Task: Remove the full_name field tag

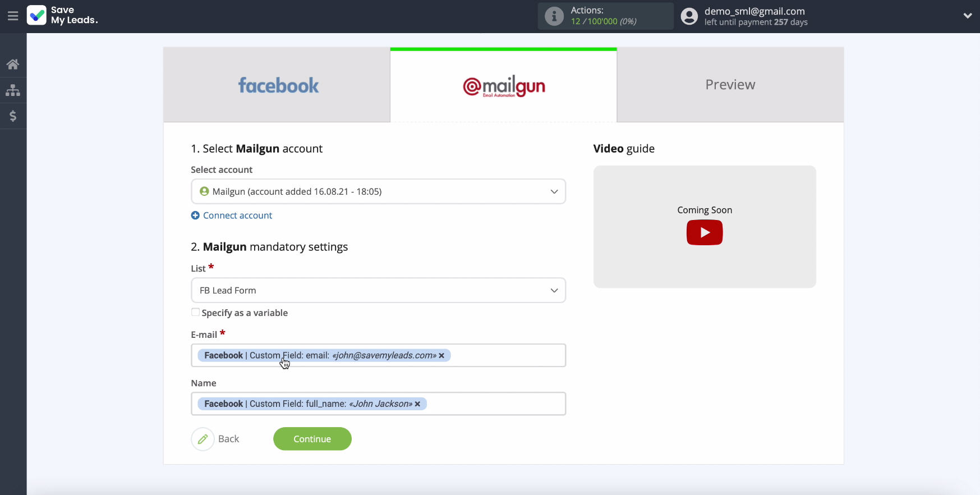Action: click(417, 404)
